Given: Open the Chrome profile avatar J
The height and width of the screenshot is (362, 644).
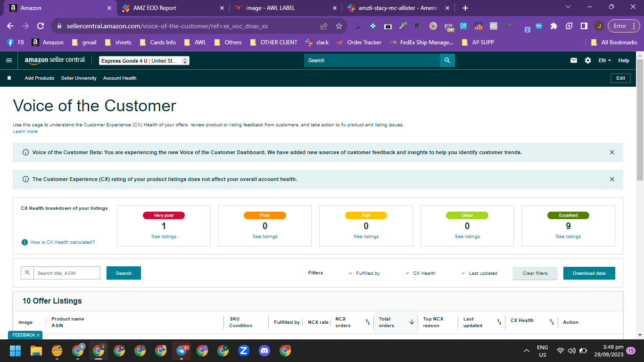Looking at the screenshot, I should click(599, 26).
